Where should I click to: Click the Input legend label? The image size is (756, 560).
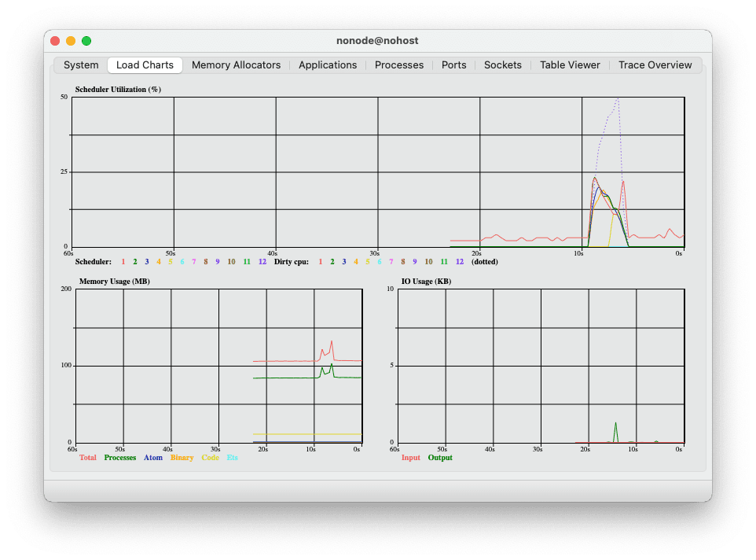411,457
